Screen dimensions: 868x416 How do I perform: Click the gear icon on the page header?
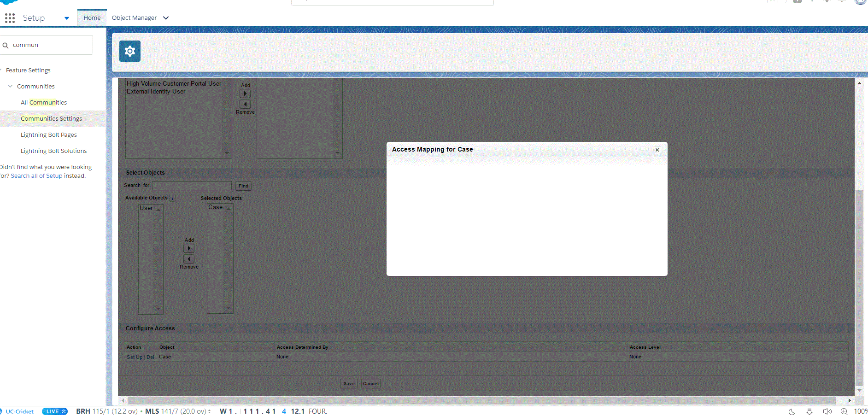(129, 51)
